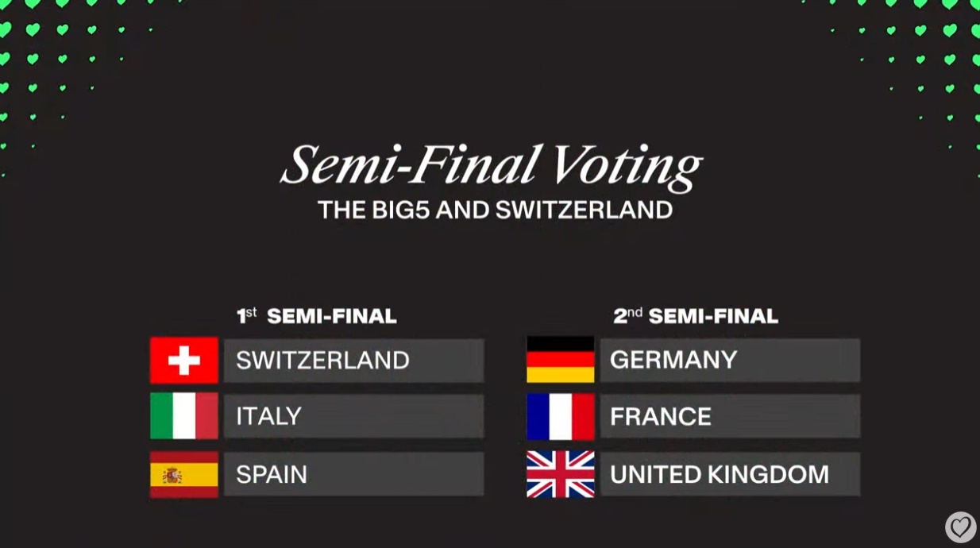The width and height of the screenshot is (980, 548).
Task: Select the Germany flag icon
Action: pyautogui.click(x=560, y=360)
